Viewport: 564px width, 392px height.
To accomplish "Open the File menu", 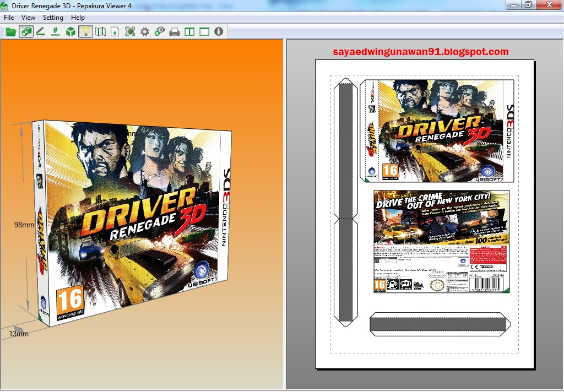I will pyautogui.click(x=9, y=18).
